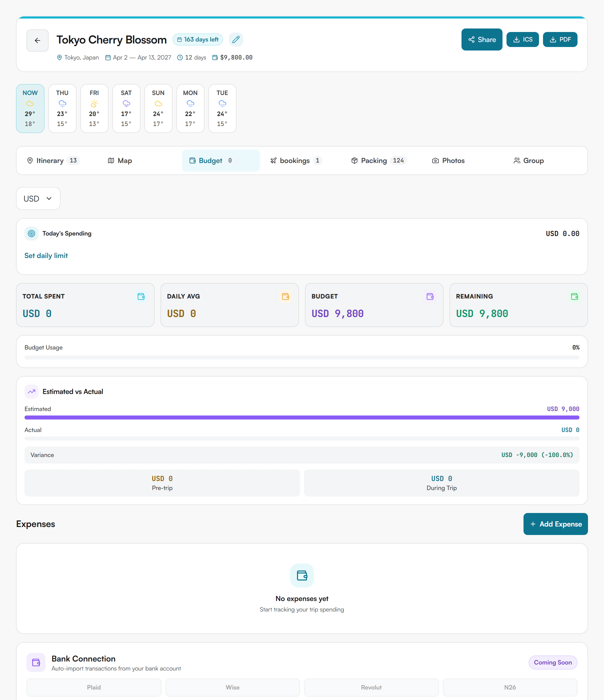Switch to the Packing tab
The image size is (604, 700).
coord(383,160)
